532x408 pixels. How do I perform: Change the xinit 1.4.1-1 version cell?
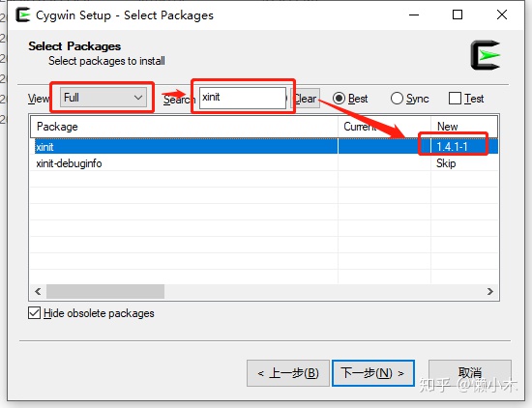pos(453,147)
